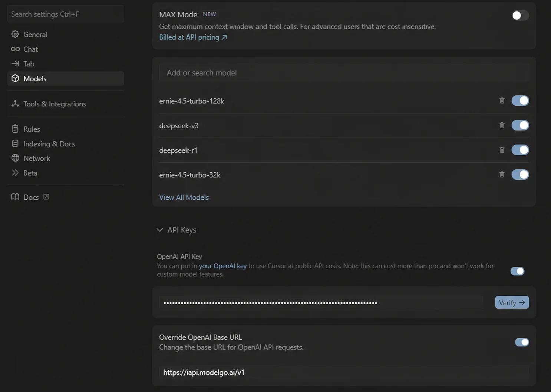
Task: Click the masked OpenAI API key field
Action: click(x=321, y=302)
